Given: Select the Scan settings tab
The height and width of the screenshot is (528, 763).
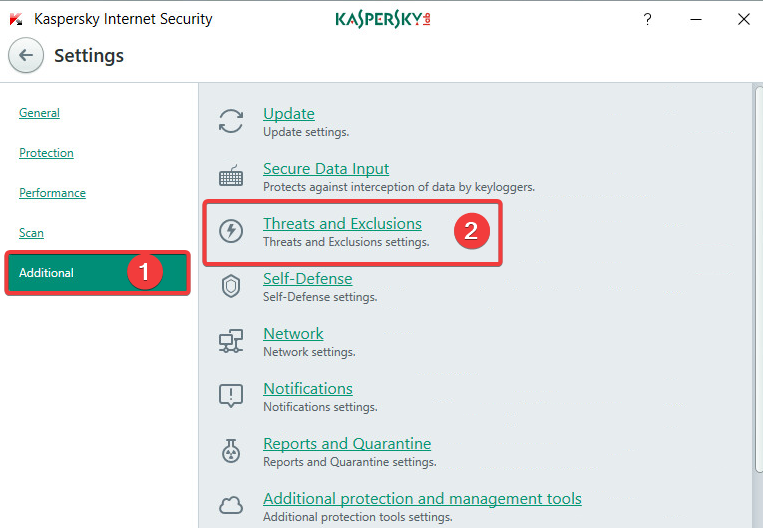Looking at the screenshot, I should pyautogui.click(x=31, y=233).
